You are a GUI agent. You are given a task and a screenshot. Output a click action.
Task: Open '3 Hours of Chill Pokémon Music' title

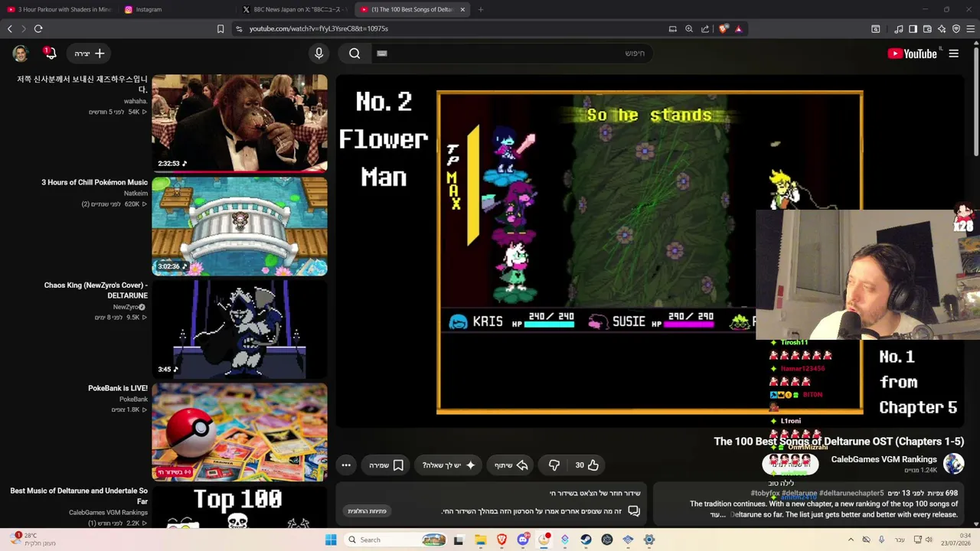click(95, 182)
